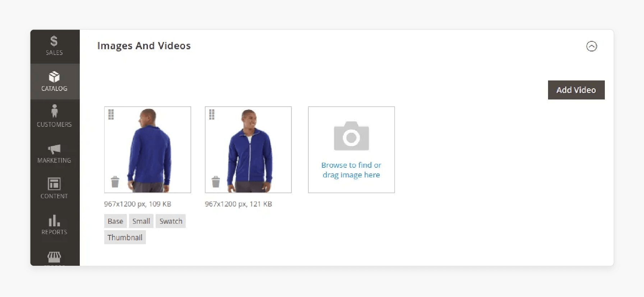Click the Images And Videos heading
644x297 pixels.
pyautogui.click(x=144, y=46)
